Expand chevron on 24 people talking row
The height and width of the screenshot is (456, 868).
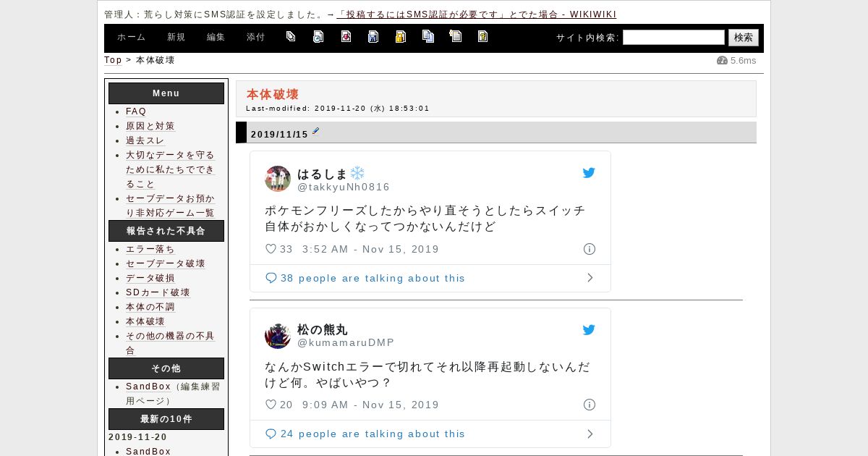tap(590, 434)
